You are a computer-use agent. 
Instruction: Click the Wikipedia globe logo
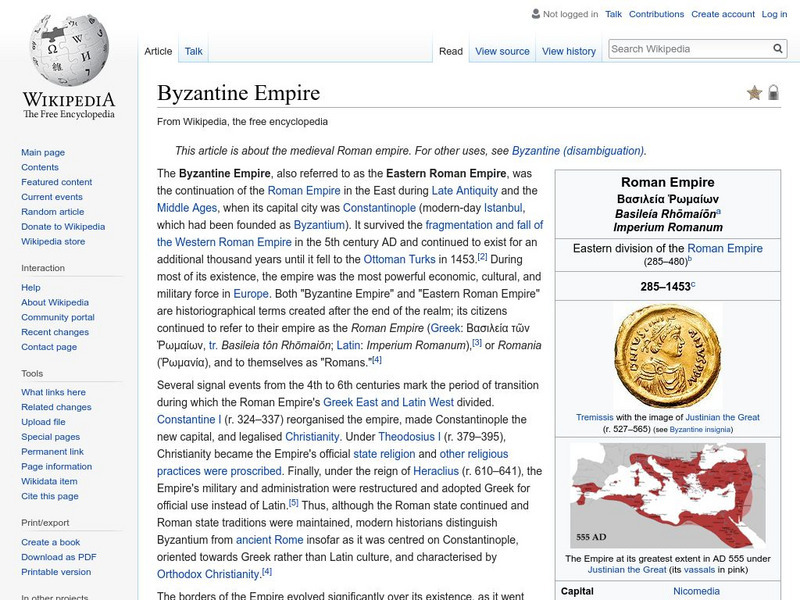[68, 50]
